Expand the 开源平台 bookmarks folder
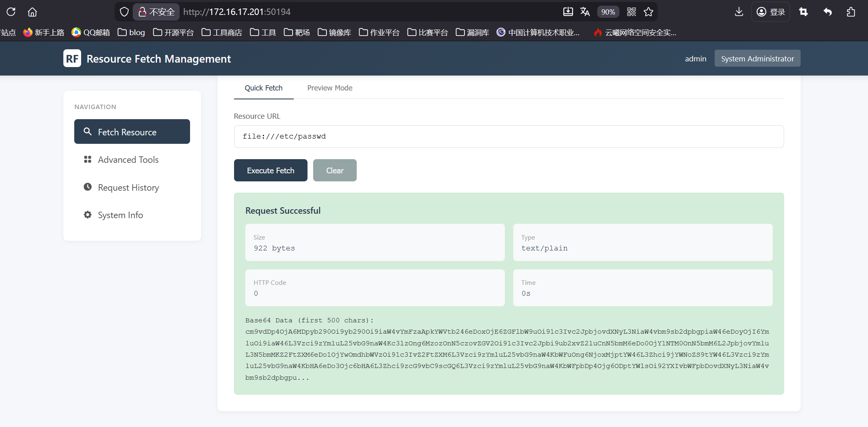Screen dimensions: 868x427 pyautogui.click(x=174, y=32)
